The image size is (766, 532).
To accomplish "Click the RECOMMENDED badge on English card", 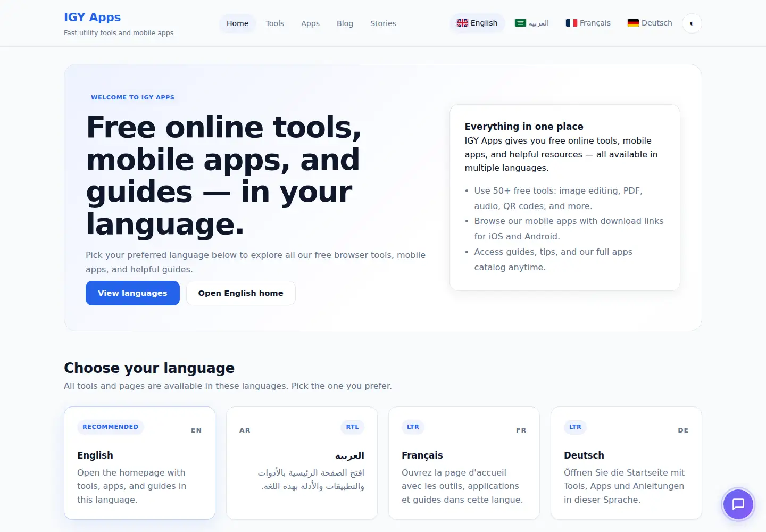I will (111, 427).
